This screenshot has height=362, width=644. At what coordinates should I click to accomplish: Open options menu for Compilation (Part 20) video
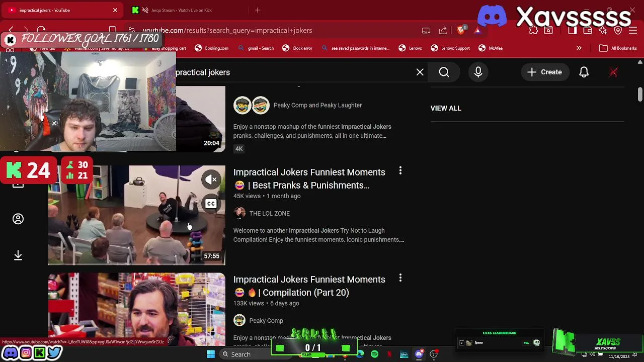coord(400,278)
